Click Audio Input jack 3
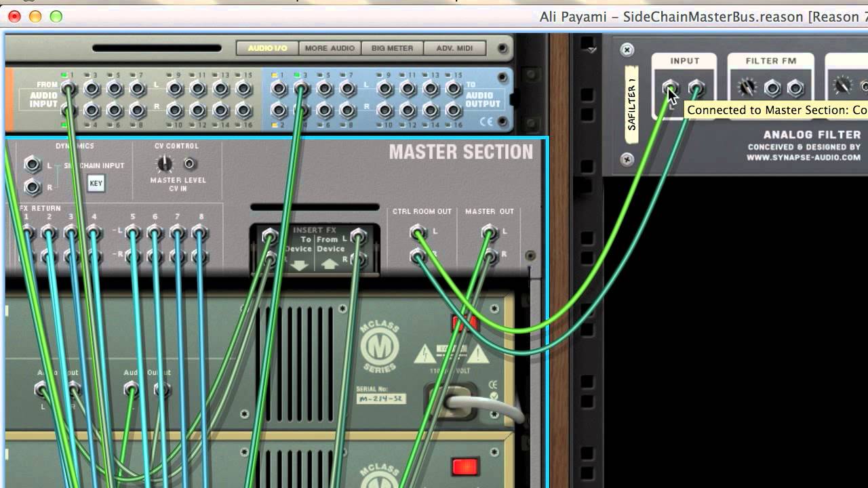 (x=92, y=88)
